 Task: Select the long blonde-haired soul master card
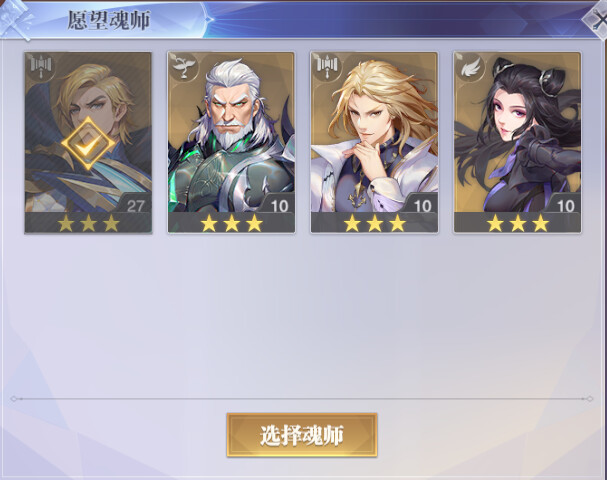tap(374, 143)
